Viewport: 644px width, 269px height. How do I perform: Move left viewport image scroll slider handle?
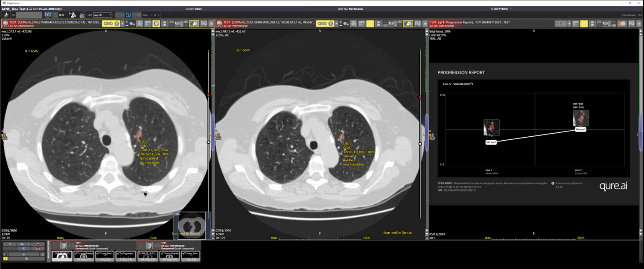point(209,142)
